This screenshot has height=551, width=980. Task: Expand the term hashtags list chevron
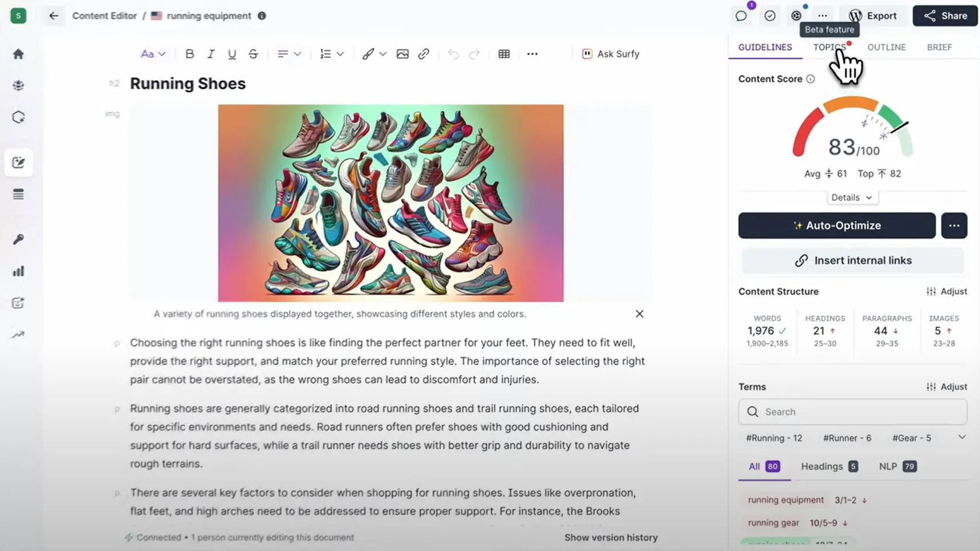click(962, 437)
